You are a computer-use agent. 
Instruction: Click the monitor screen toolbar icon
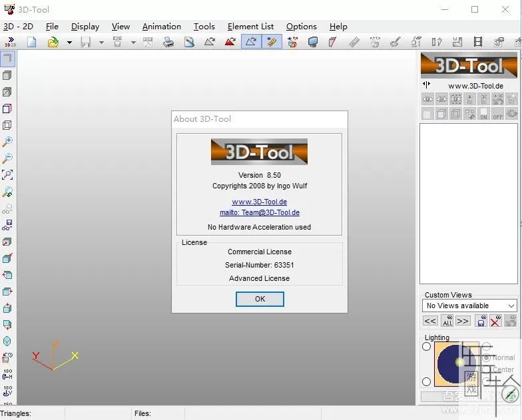pyautogui.click(x=313, y=42)
